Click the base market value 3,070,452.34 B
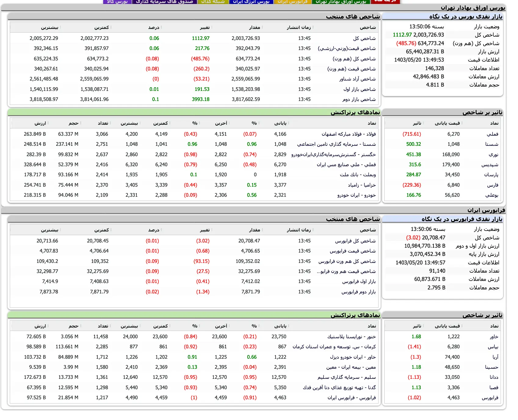The width and height of the screenshot is (518, 420). 427,254
